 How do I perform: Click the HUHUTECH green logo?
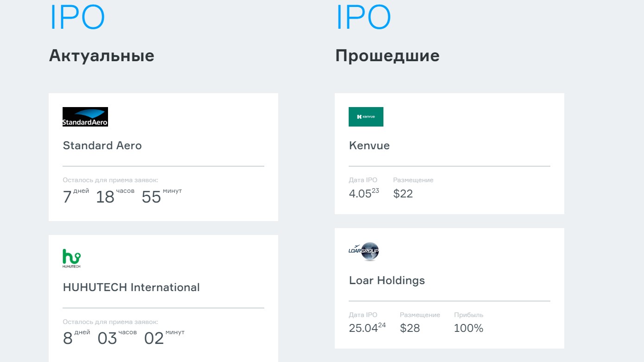point(71,259)
